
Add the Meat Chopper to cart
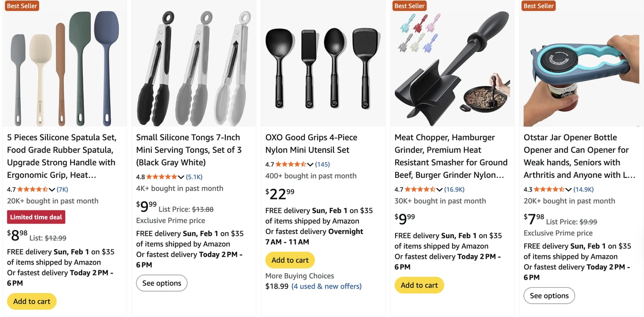(419, 285)
